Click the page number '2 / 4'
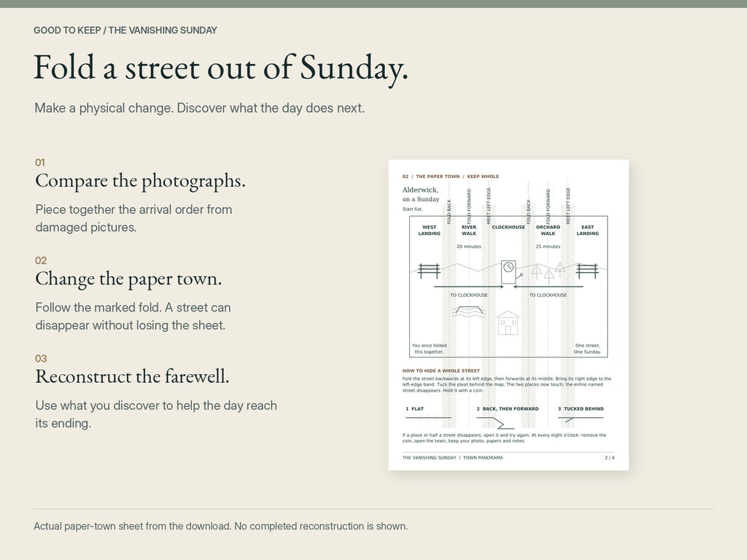 [609, 458]
